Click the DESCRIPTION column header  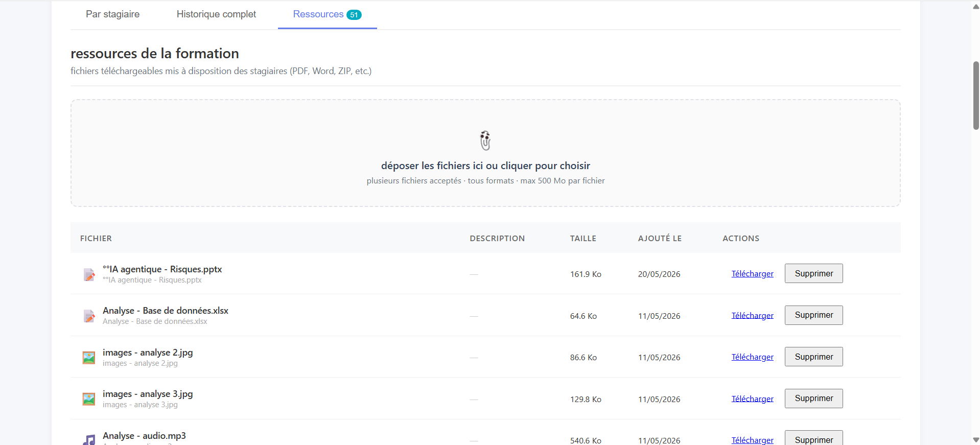[x=497, y=239]
